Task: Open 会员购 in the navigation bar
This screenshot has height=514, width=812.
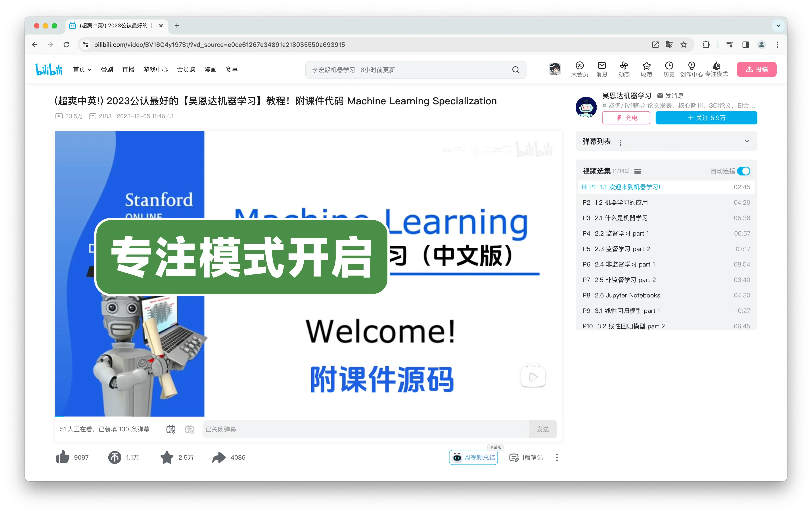Action: pos(186,69)
